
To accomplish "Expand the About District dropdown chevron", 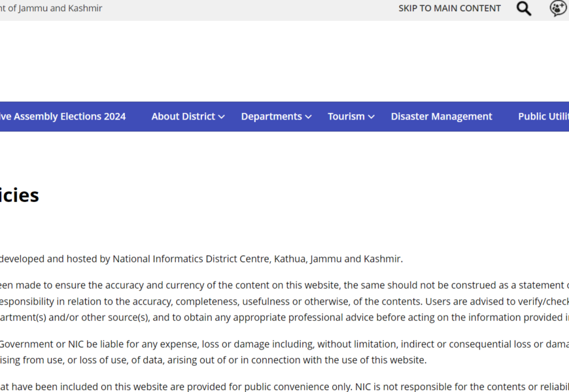I will (x=222, y=117).
